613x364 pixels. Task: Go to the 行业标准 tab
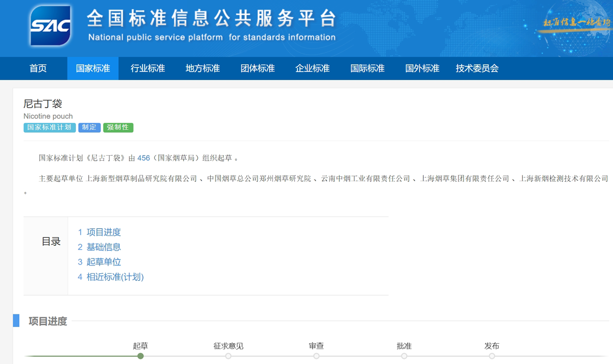(x=148, y=68)
